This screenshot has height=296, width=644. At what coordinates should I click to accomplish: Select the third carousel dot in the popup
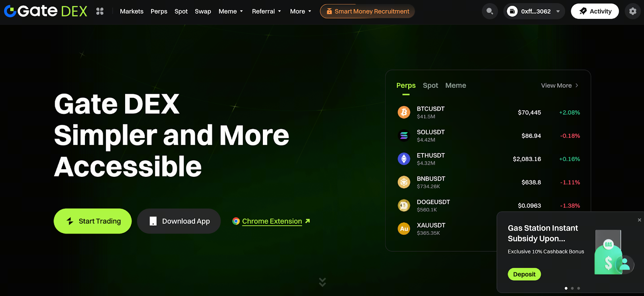click(x=579, y=288)
